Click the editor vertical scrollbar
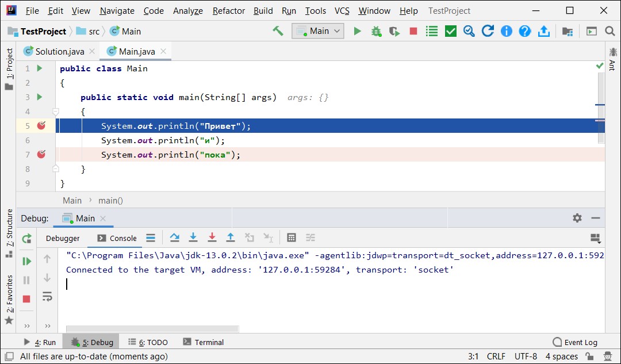Image resolution: width=621 pixels, height=364 pixels. pyautogui.click(x=601, y=107)
